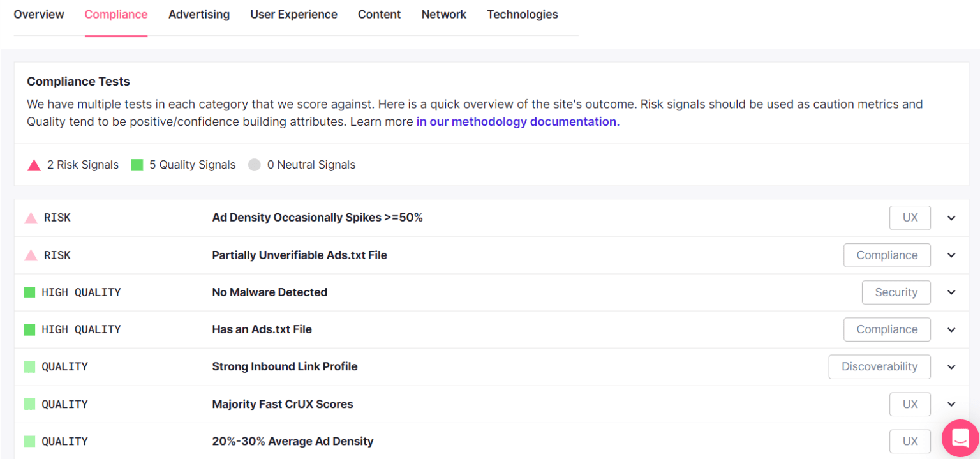Viewport: 980px width, 459px height.
Task: Expand the No Malware Detected details
Action: click(x=951, y=292)
